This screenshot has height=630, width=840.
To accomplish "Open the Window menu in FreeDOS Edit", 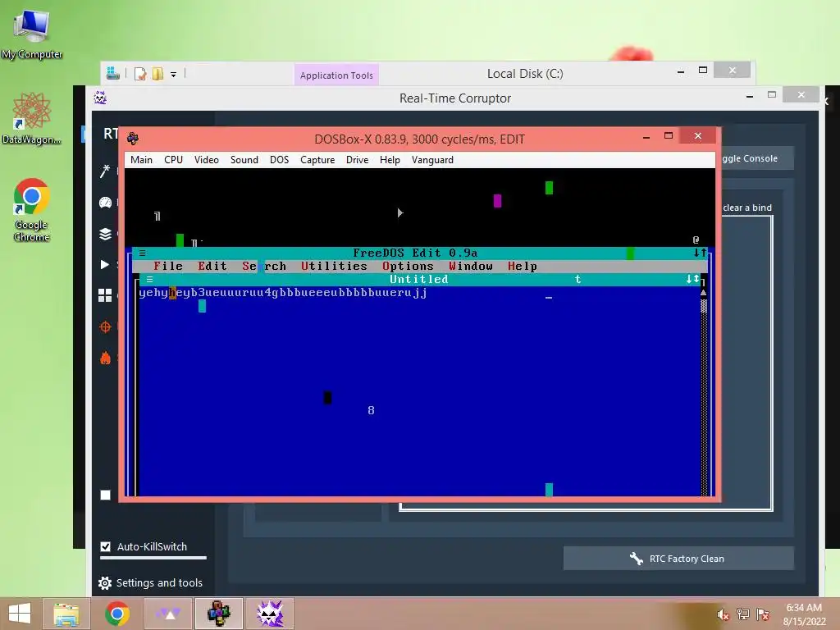I will tap(470, 267).
